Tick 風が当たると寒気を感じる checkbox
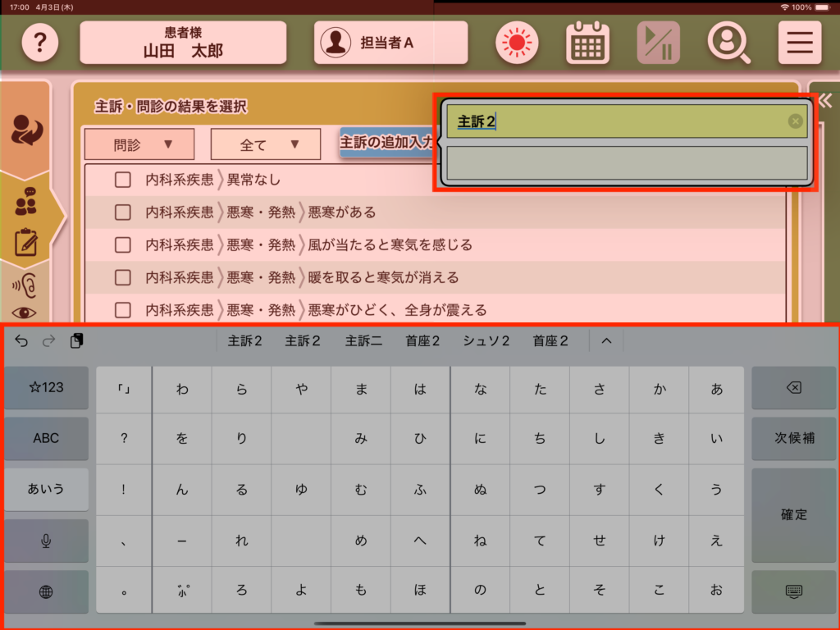Screen dimensions: 840x630 (123, 245)
